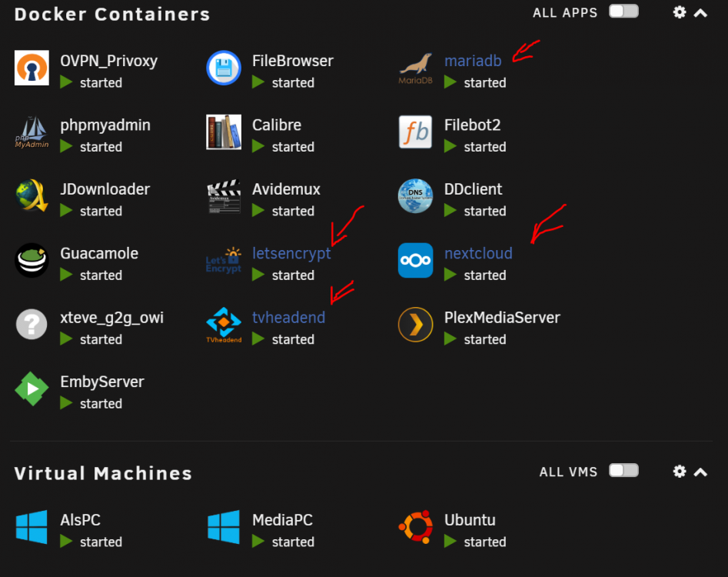728x577 pixels.
Task: Collapse the Virtual Machines section
Action: click(x=700, y=472)
